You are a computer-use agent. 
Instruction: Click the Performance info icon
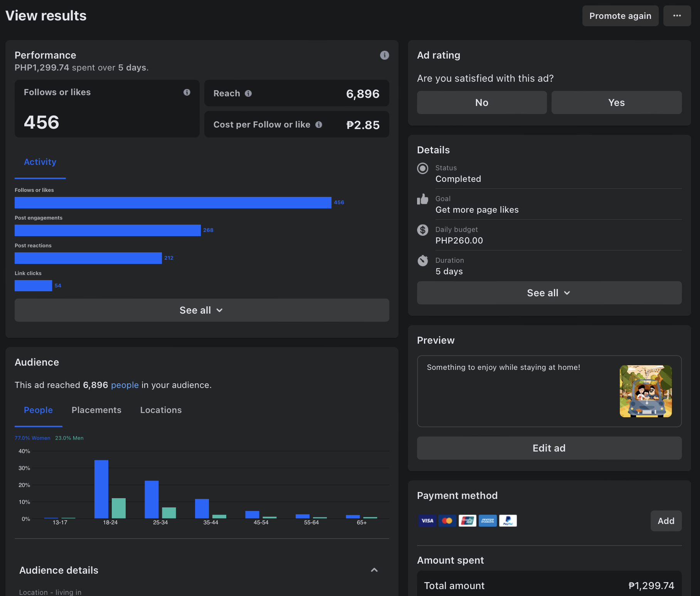pos(384,55)
